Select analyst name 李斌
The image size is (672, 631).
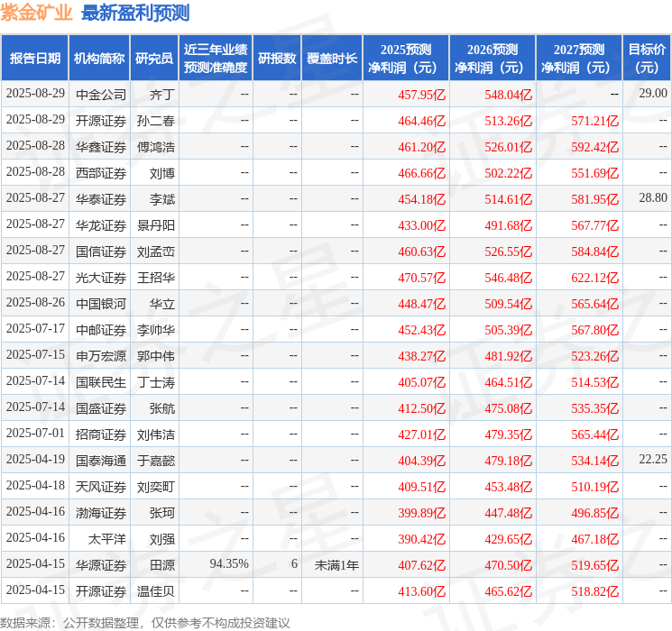(162, 199)
